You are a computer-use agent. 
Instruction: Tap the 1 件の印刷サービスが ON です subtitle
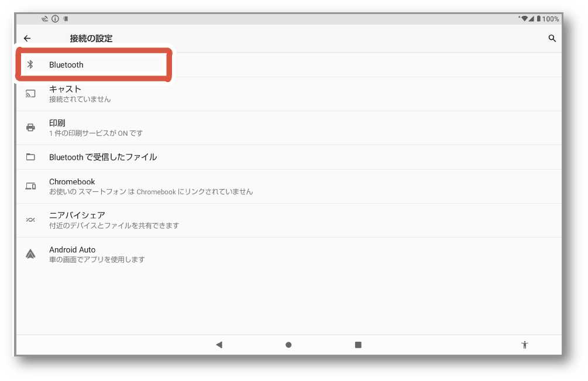point(96,133)
